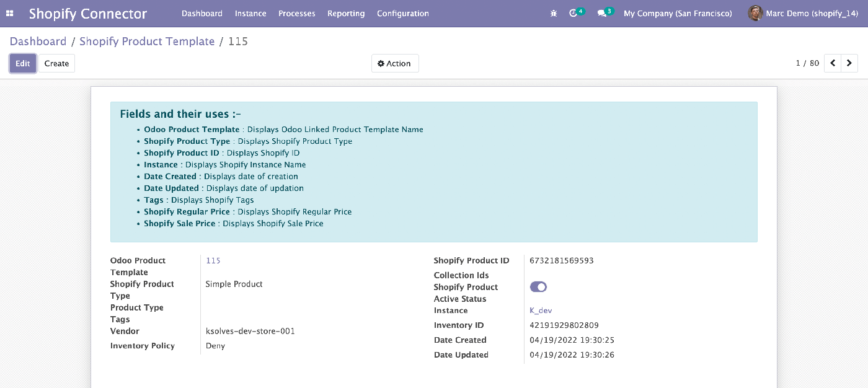Open the Dashboard menu
The height and width of the screenshot is (388, 868).
pyautogui.click(x=202, y=13)
